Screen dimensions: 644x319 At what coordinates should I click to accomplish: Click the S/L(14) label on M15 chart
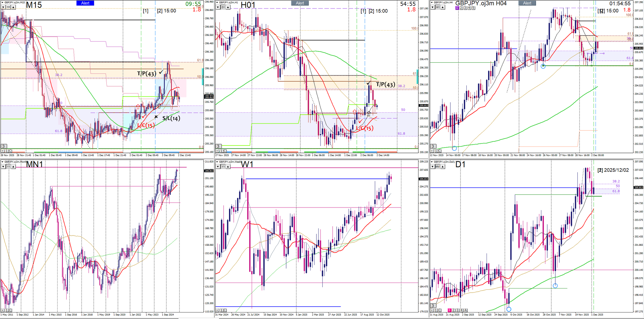pos(171,118)
